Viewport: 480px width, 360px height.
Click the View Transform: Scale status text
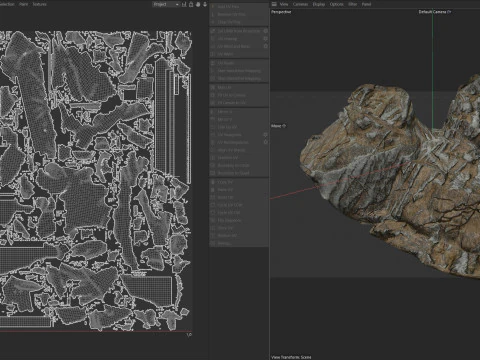click(291, 357)
